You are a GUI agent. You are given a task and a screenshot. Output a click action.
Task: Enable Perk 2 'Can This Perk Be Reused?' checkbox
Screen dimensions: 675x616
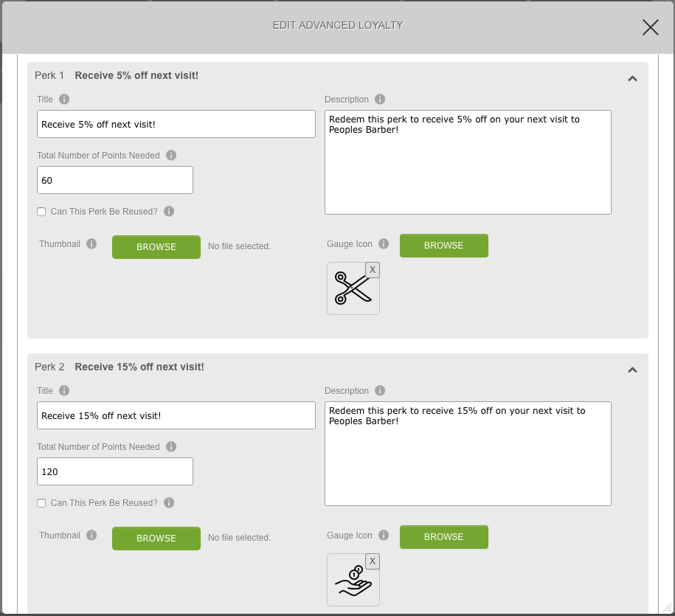click(41, 503)
